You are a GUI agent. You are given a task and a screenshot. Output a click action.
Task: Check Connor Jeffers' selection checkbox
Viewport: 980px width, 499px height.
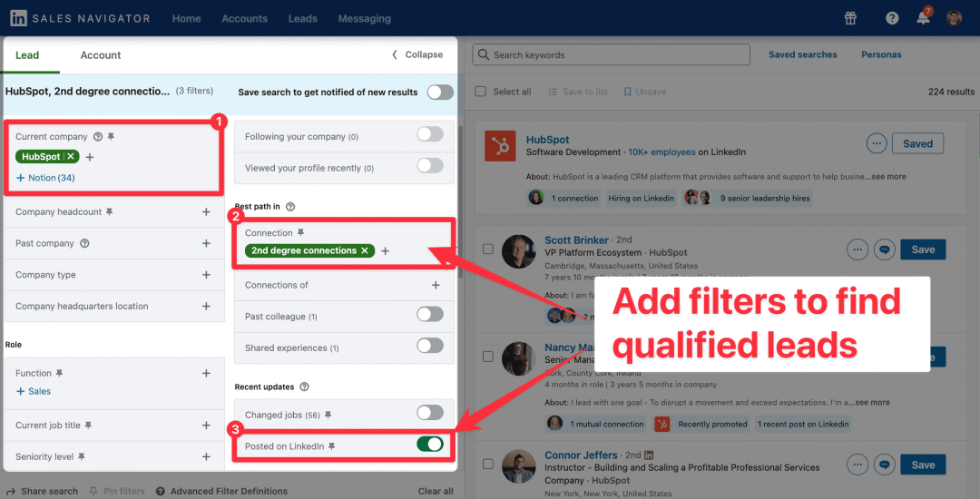(488, 464)
